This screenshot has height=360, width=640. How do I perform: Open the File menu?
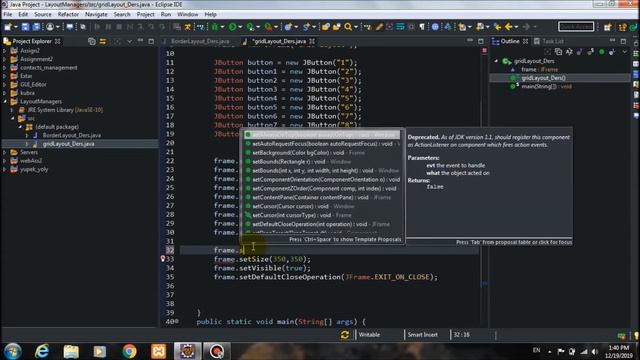pyautogui.click(x=8, y=14)
